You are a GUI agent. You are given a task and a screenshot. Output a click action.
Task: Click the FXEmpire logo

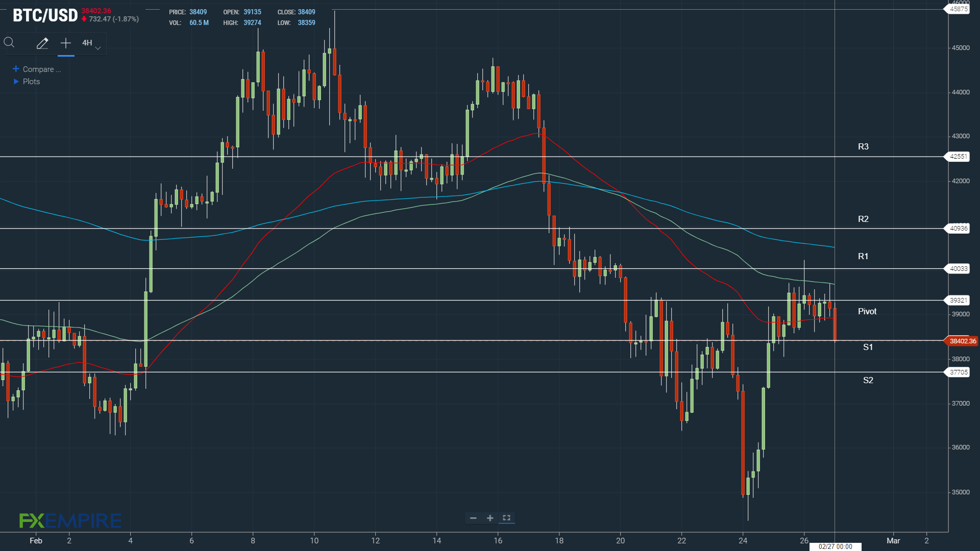[70, 520]
